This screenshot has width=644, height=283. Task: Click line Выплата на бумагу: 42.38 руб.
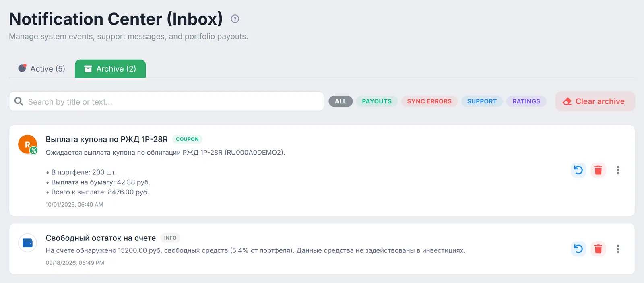98,182
